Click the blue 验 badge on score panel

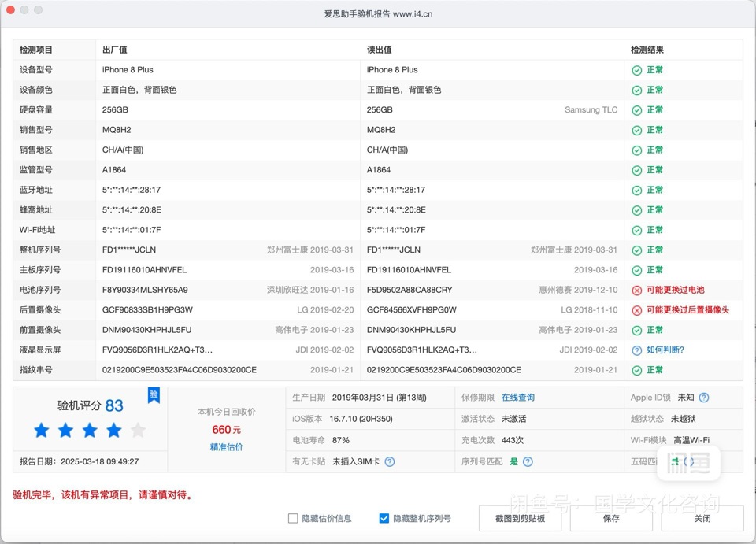coord(154,395)
